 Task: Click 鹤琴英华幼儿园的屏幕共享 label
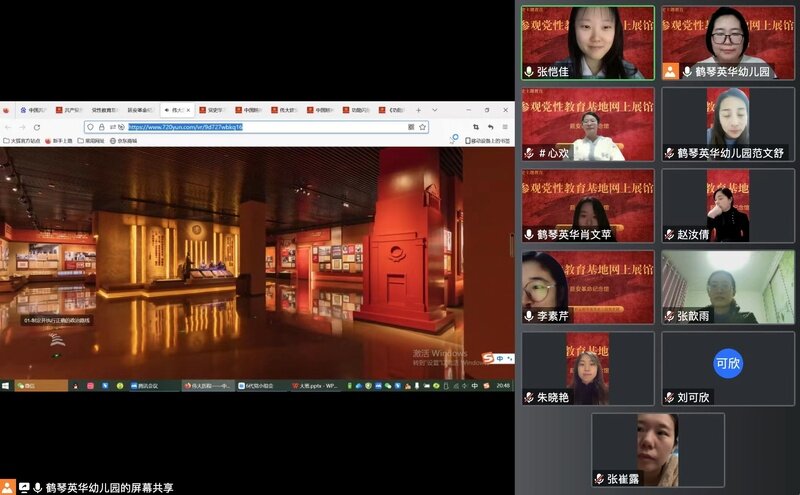click(110, 487)
